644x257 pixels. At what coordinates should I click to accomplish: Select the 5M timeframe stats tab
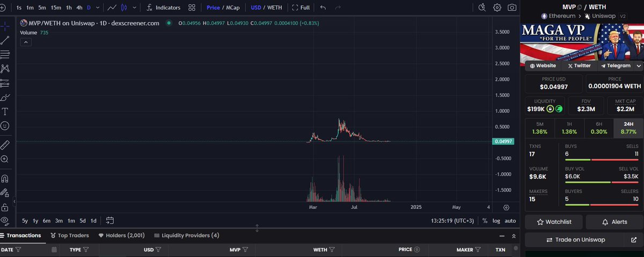540,127
